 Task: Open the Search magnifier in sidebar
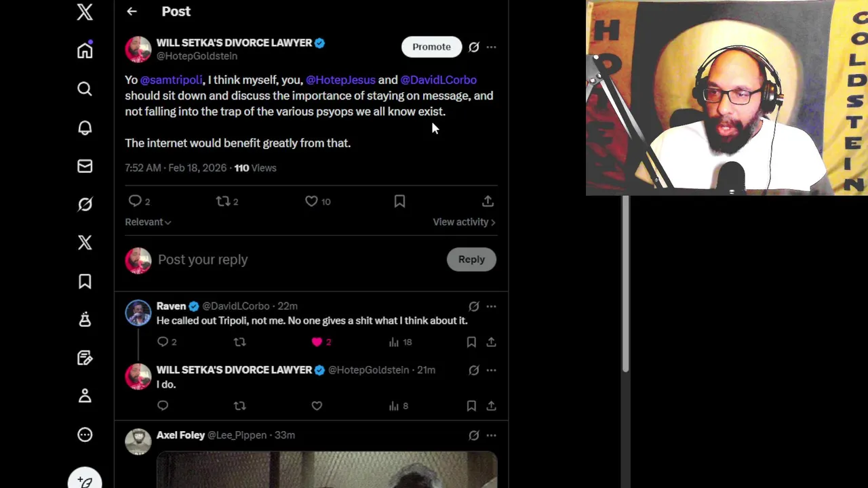[x=85, y=89]
